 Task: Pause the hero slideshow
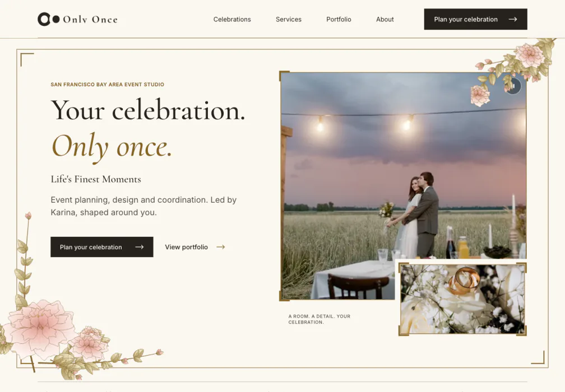(513, 86)
